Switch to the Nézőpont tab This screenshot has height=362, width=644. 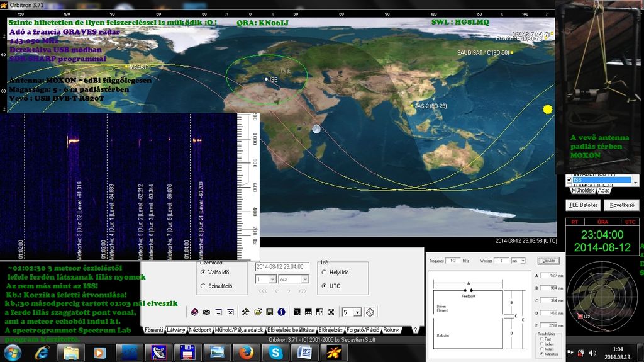200,330
